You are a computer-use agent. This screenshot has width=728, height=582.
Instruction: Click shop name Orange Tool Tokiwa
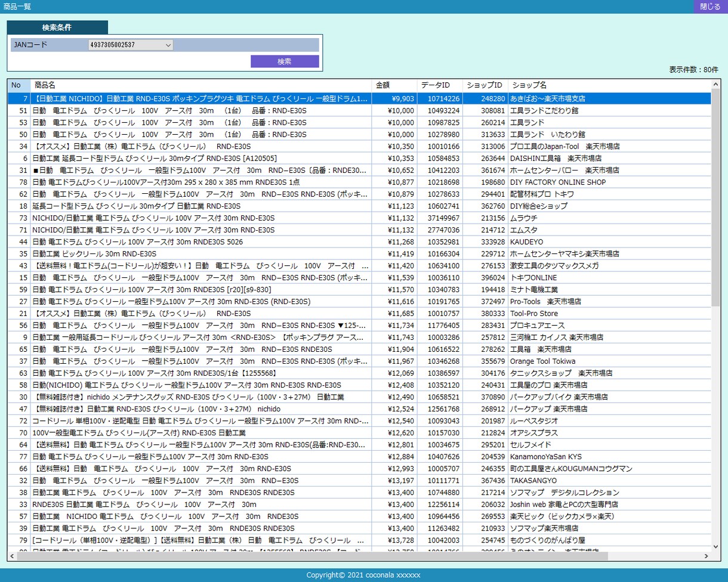(x=542, y=361)
